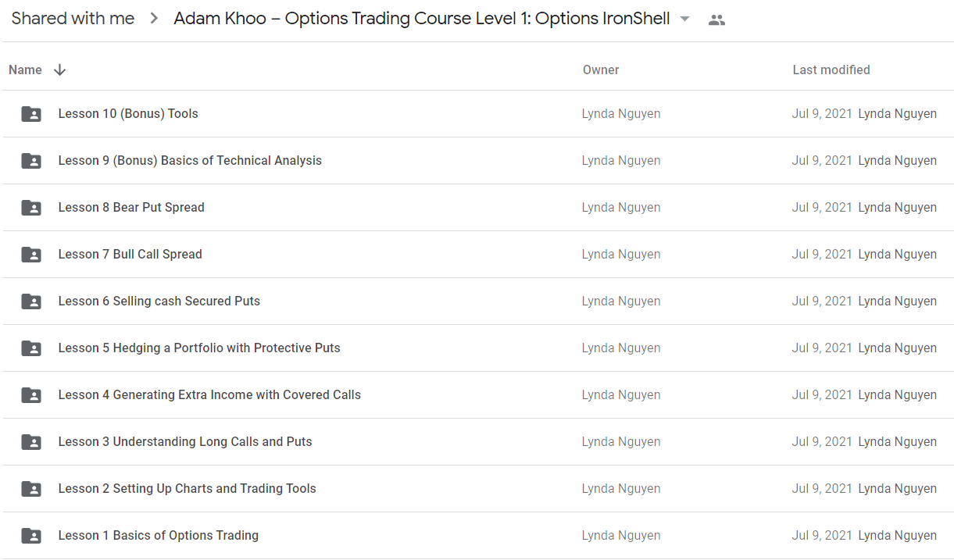Screen dimensions: 954x560
Task: Click the Lesson 7 Bull Call Spread folder icon
Action: [x=31, y=255]
